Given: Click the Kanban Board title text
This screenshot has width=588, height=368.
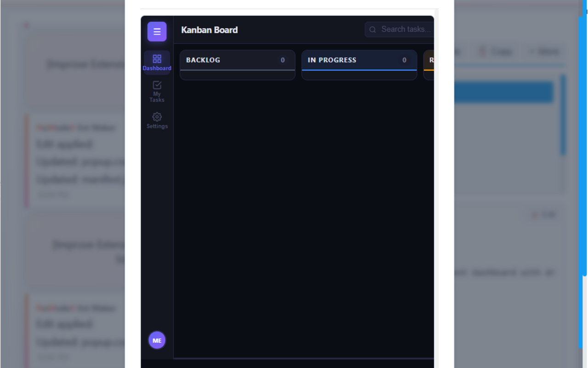Looking at the screenshot, I should (x=209, y=29).
